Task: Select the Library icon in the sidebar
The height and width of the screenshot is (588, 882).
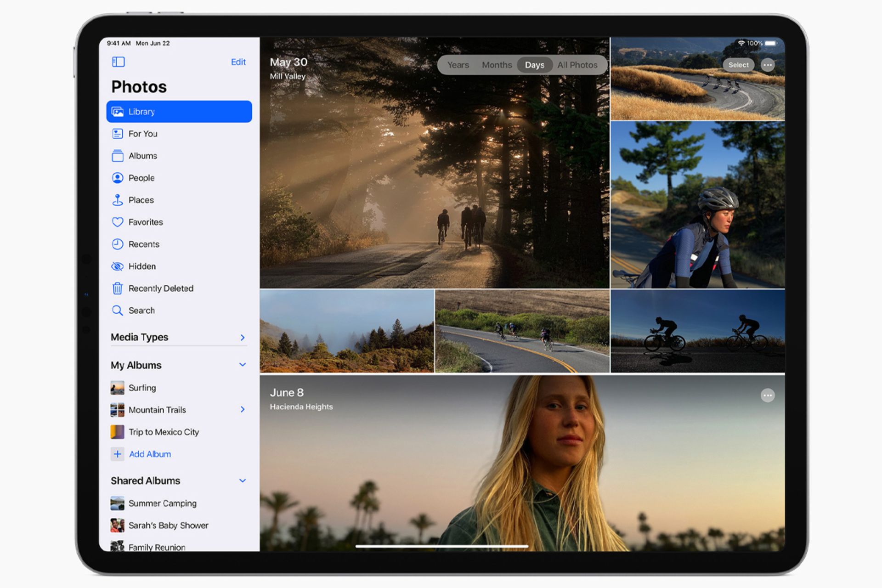Action: (119, 111)
